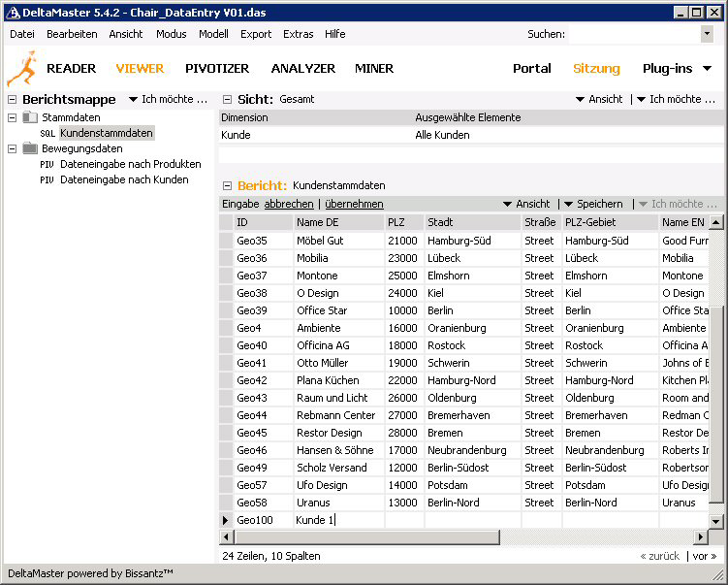
Task: Click PIV icon of Dateneingabe nach Produkten
Action: coord(47,165)
